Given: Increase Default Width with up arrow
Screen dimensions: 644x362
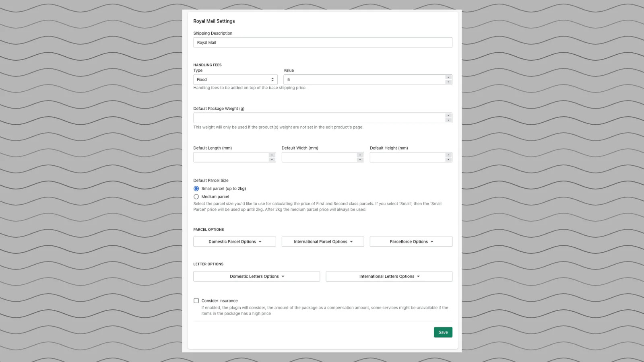Looking at the screenshot, I should 360,155.
